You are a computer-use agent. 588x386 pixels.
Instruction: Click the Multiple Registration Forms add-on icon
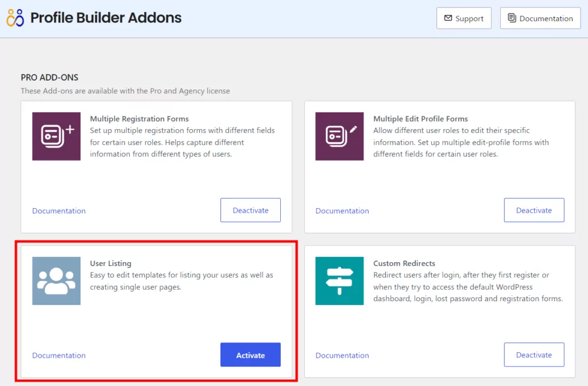coord(56,137)
